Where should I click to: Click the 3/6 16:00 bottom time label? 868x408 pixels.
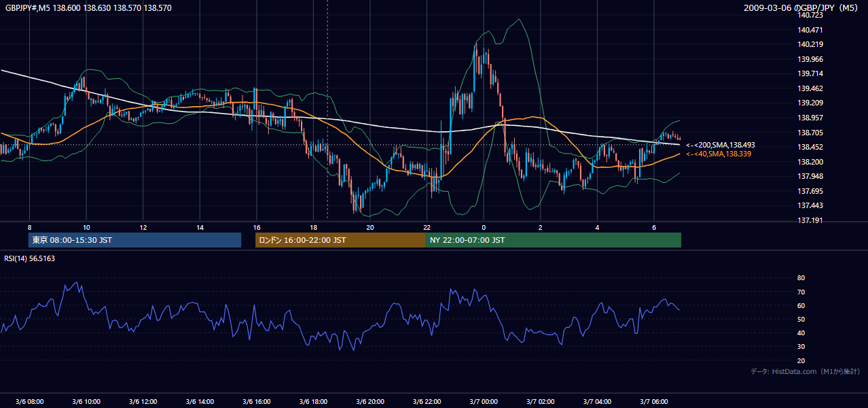256,401
